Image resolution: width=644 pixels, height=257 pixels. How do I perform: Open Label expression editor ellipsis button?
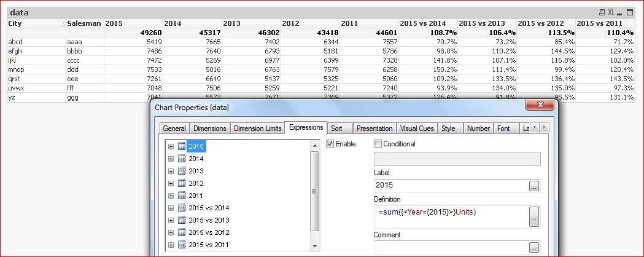pos(534,186)
